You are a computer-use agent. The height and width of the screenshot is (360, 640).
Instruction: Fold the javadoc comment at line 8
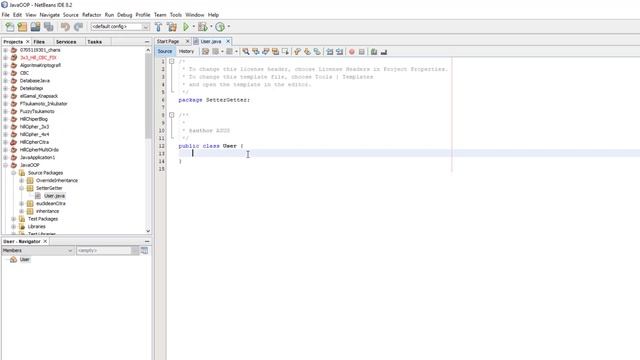172,115
